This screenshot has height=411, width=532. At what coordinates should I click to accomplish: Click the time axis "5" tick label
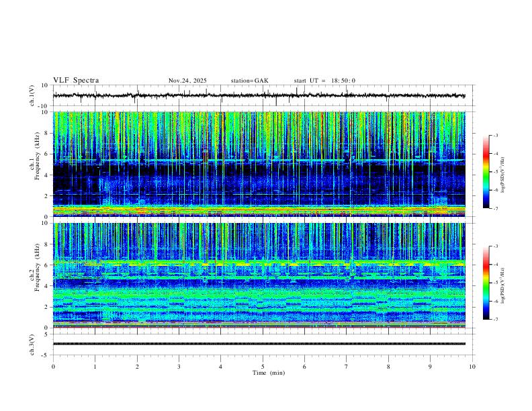(x=263, y=367)
